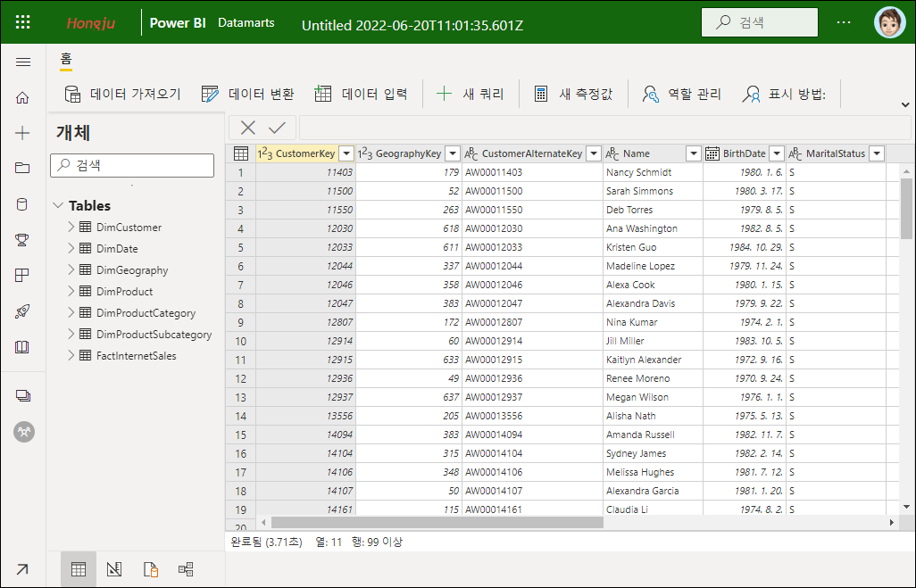Click the Datamarts link in header
This screenshot has height=588, width=916.
pyautogui.click(x=246, y=23)
